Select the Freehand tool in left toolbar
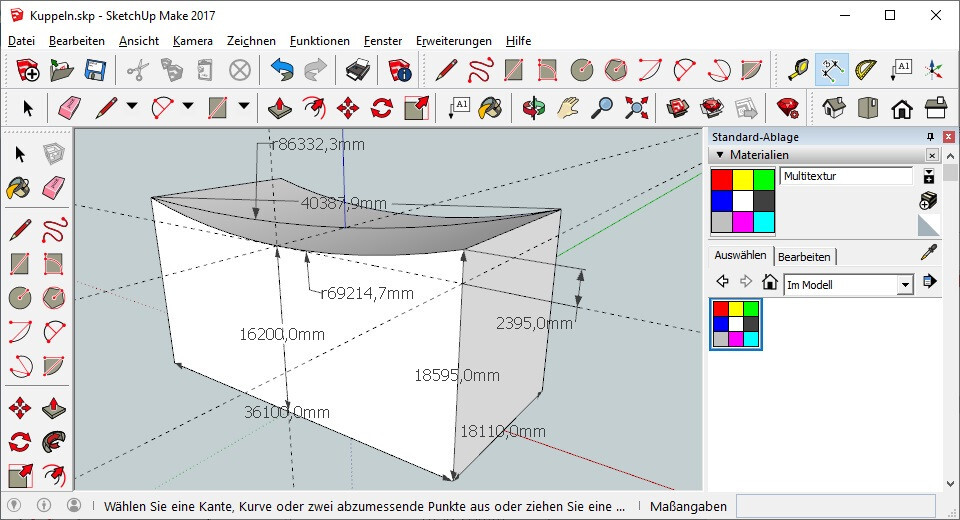The height and width of the screenshot is (520, 960). 54,230
